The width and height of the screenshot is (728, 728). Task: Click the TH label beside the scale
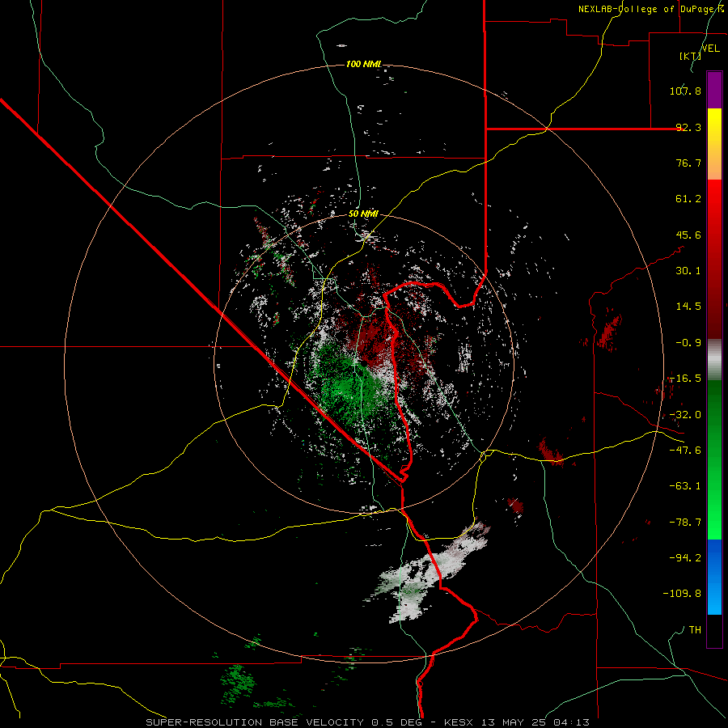point(695,630)
